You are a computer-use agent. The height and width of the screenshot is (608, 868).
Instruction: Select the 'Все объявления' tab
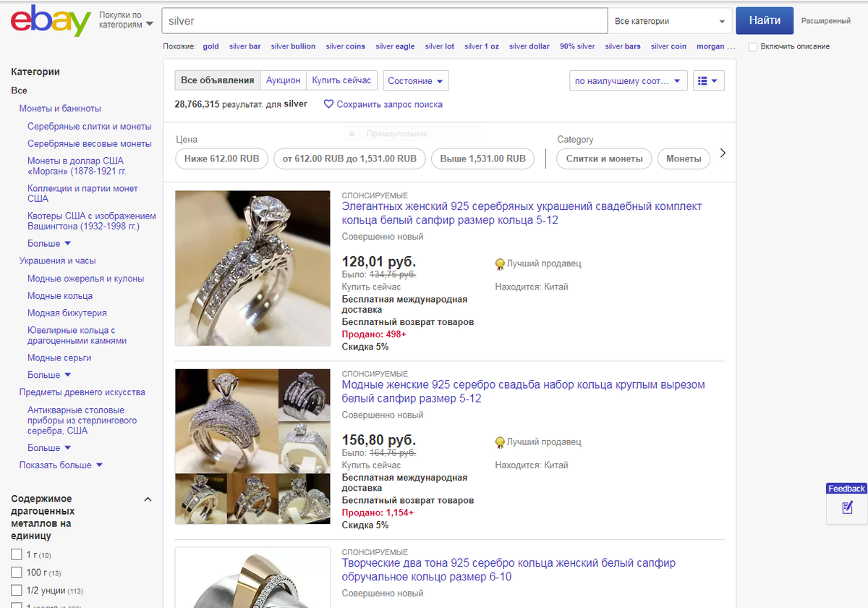point(218,80)
